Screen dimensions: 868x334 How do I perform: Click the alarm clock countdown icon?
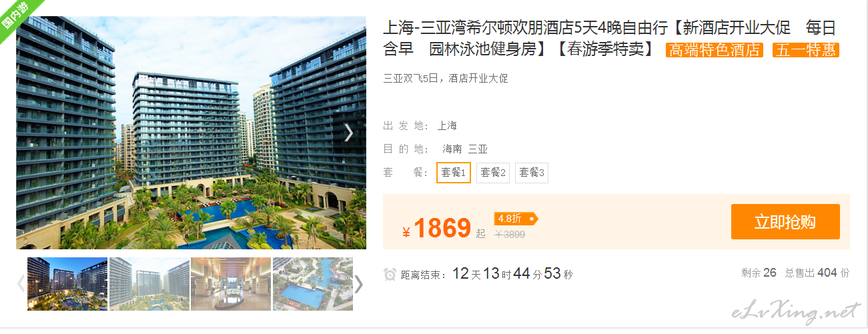tap(390, 274)
